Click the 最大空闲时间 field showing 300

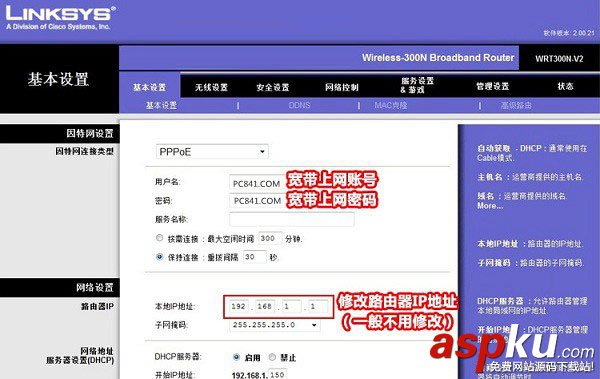click(270, 239)
